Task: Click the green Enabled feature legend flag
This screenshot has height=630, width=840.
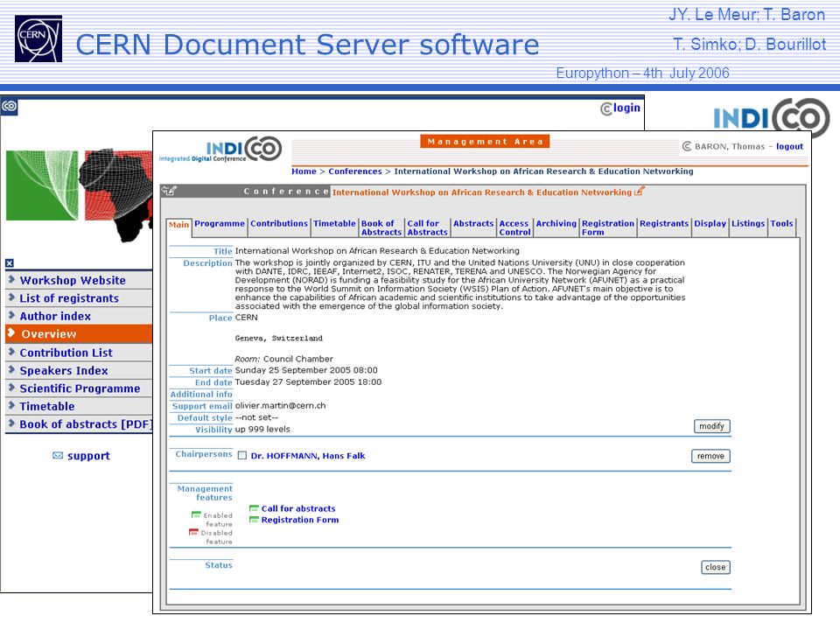Action: coord(196,514)
